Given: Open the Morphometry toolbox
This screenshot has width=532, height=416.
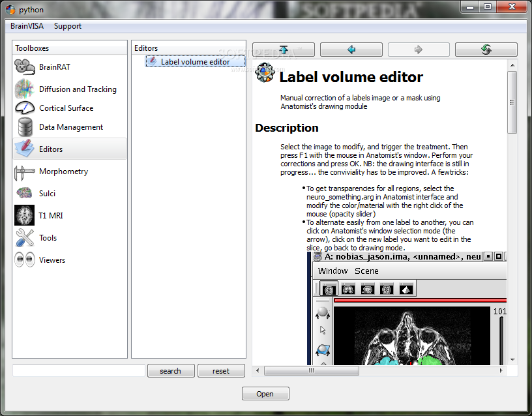Looking at the screenshot, I should tap(70, 171).
